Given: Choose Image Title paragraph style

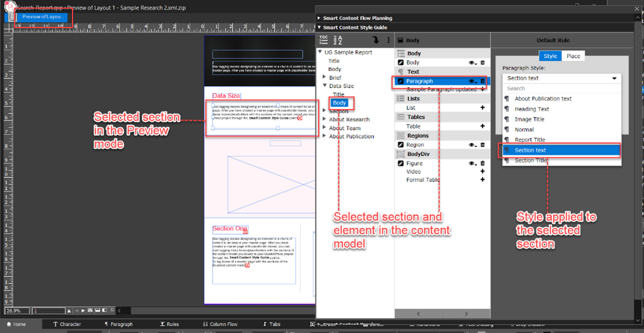Looking at the screenshot, I should click(562, 119).
